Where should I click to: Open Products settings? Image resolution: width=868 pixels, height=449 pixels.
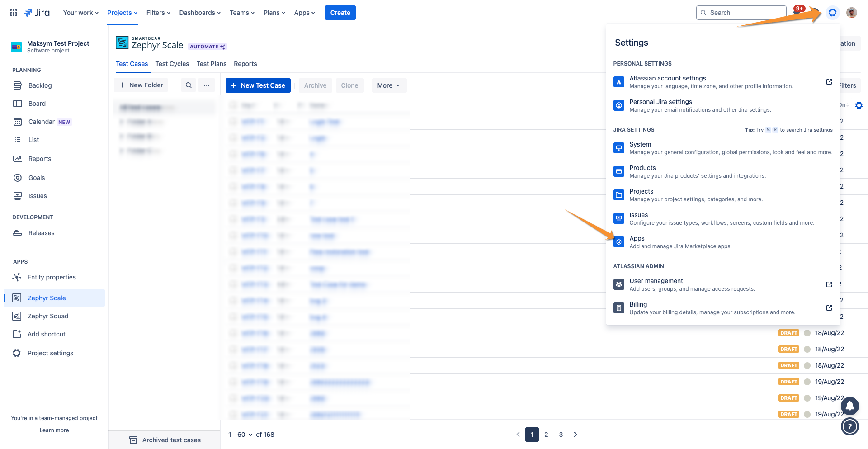(x=722, y=171)
